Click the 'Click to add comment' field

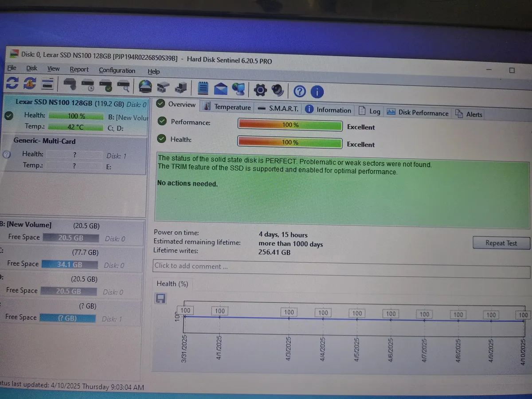pyautogui.click(x=341, y=266)
